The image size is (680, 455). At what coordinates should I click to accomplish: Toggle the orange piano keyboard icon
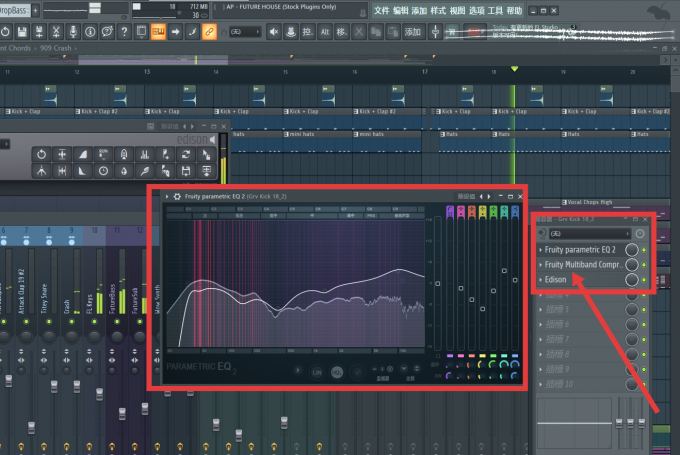(158, 32)
